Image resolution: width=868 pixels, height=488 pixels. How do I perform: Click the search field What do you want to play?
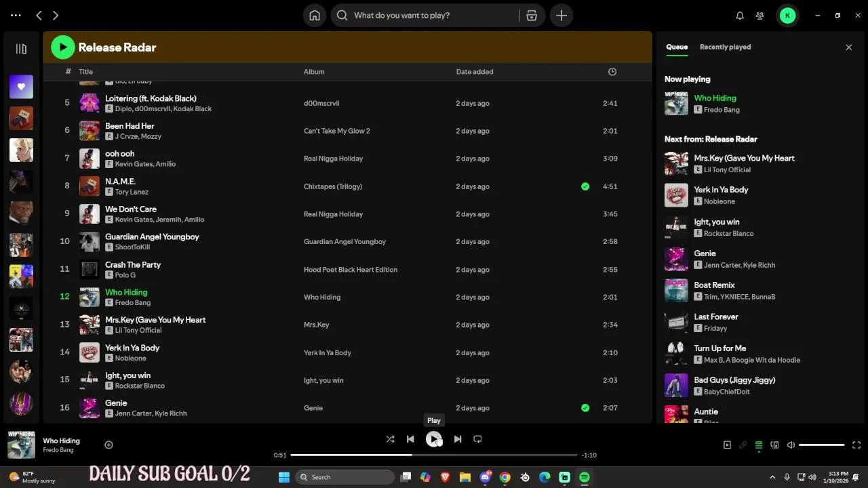tap(434, 16)
